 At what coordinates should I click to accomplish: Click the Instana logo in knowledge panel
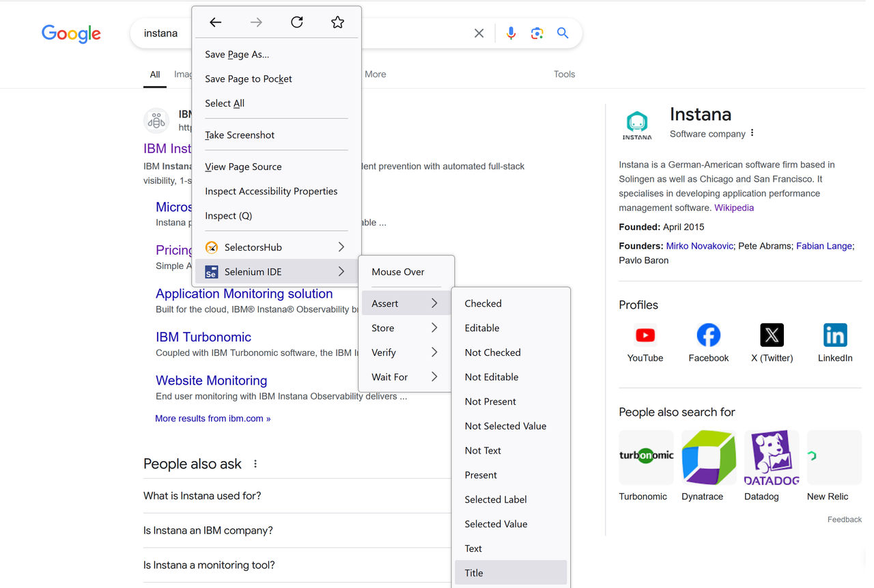637,126
